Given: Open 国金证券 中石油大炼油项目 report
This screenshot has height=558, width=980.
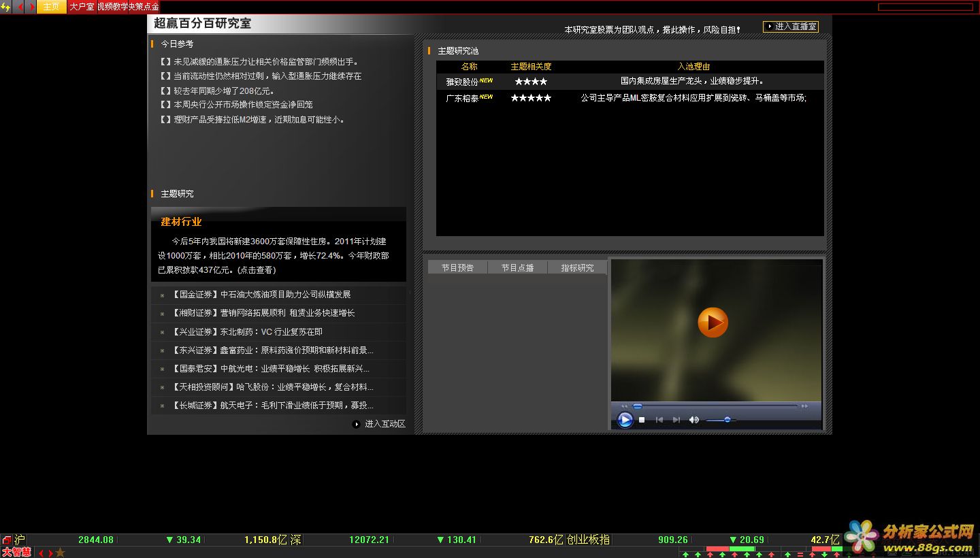Looking at the screenshot, I should pyautogui.click(x=261, y=295).
